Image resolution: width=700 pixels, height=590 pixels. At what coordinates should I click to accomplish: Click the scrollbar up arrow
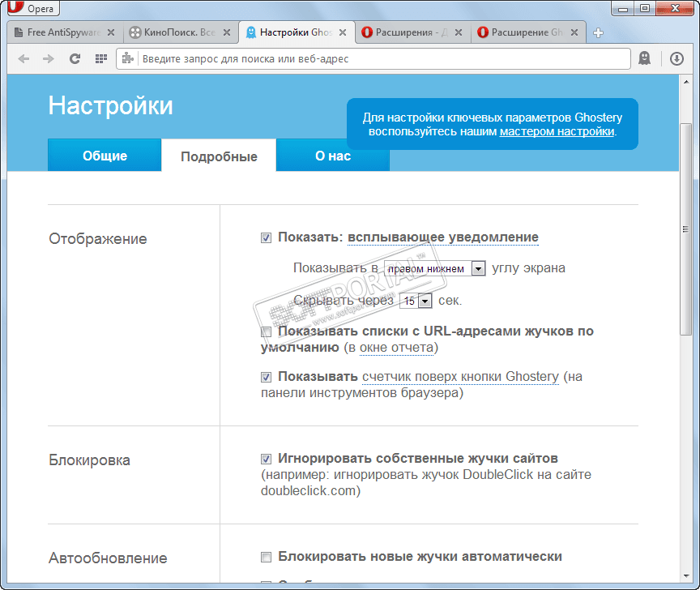[x=685, y=81]
